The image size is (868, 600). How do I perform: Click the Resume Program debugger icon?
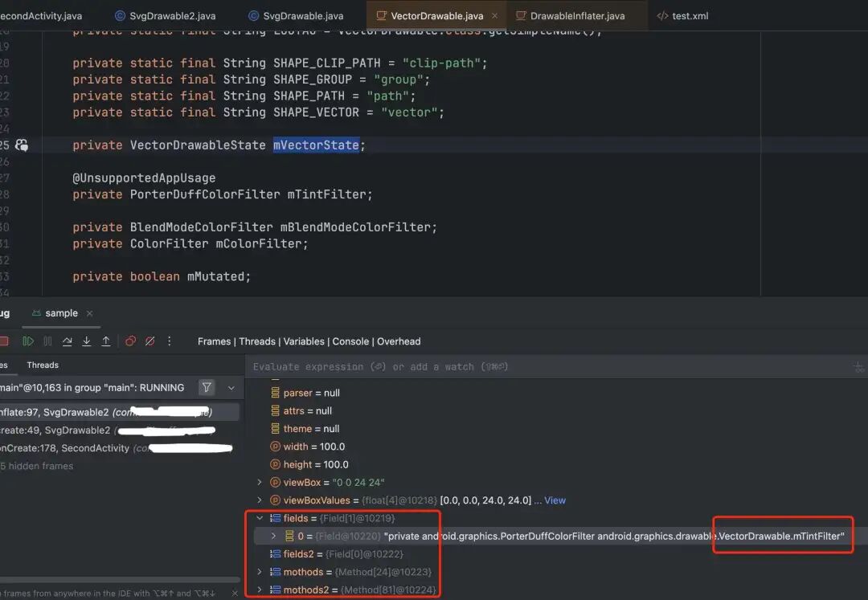pos(27,341)
